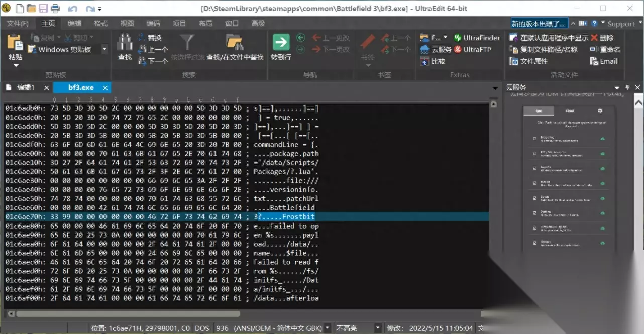
Task: Open the 文件(F) menu
Action: click(x=18, y=23)
